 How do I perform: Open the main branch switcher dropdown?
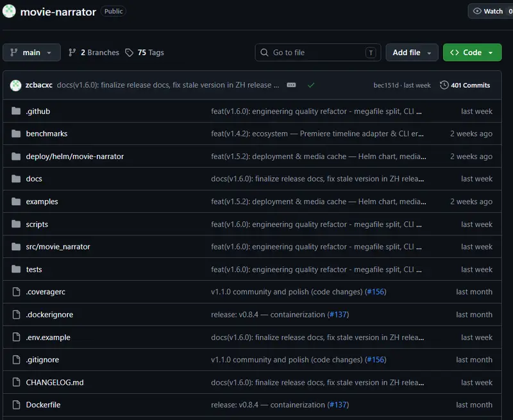[x=31, y=53]
